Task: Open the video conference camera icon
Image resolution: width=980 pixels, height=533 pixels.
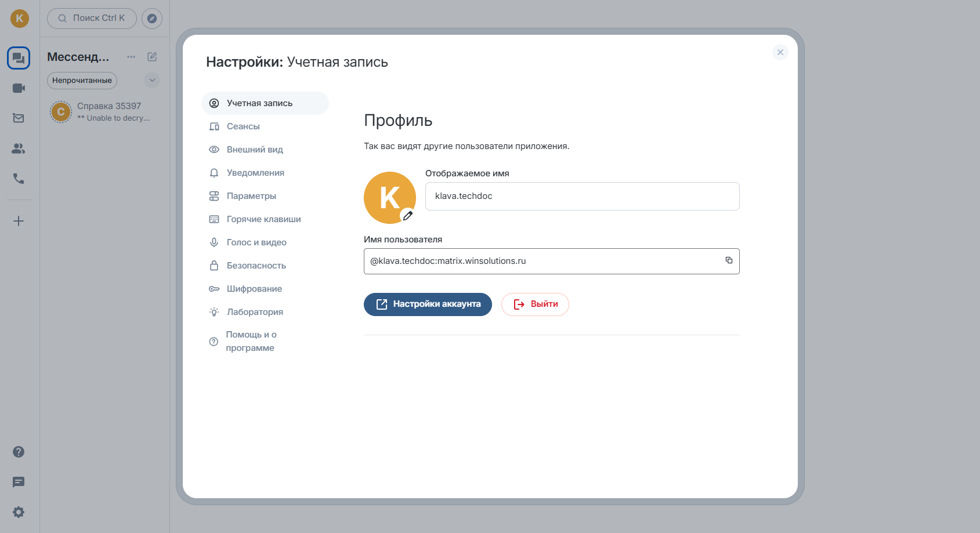Action: click(19, 88)
